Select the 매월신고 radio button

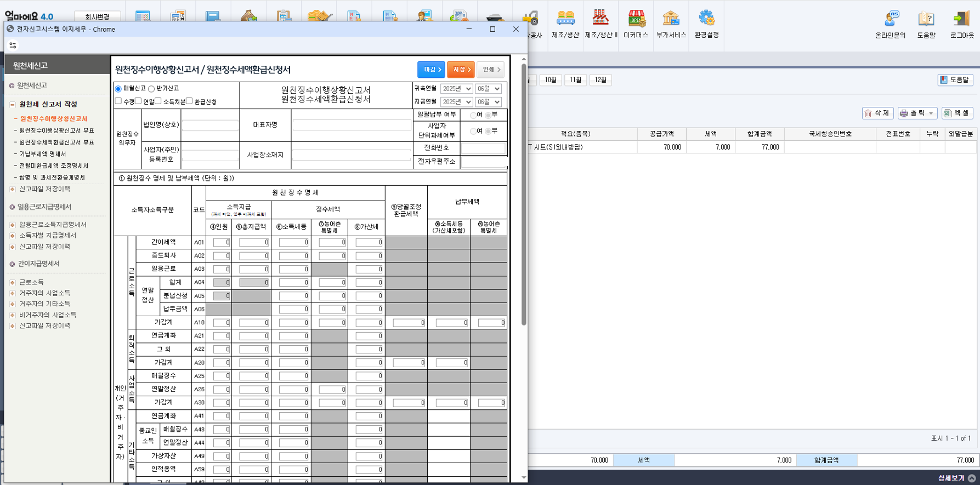(x=118, y=89)
